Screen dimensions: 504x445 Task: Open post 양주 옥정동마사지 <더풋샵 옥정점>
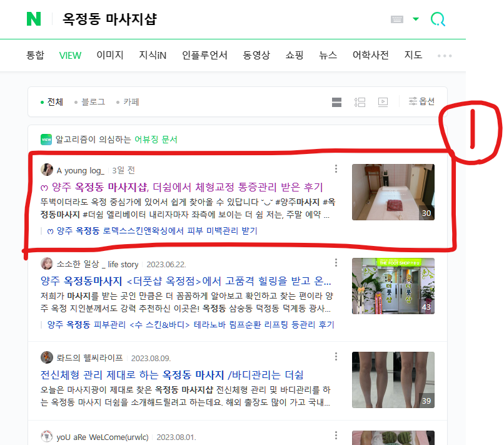[186, 281]
